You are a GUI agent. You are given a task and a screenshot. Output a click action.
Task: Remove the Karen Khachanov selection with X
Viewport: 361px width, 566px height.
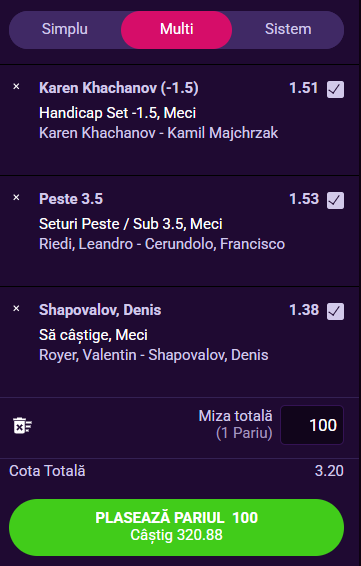tap(16, 87)
